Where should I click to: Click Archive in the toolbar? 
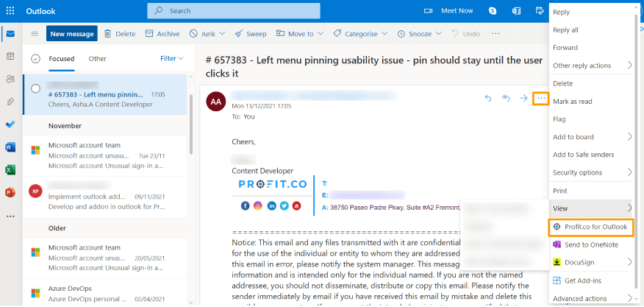[162, 34]
